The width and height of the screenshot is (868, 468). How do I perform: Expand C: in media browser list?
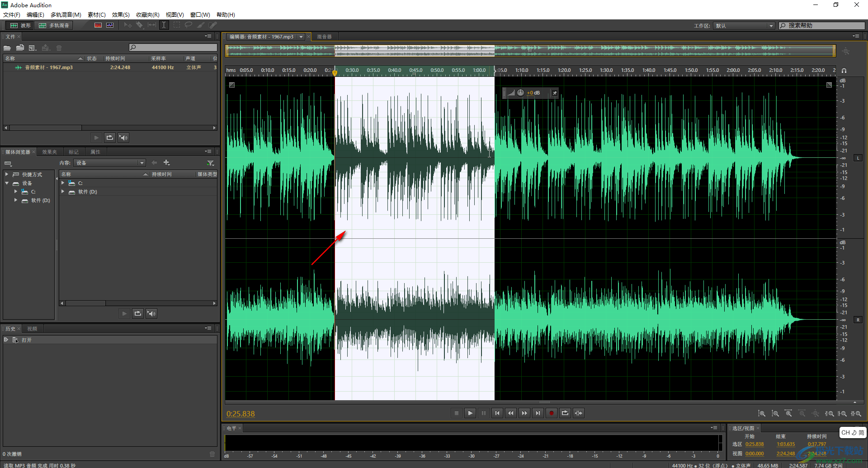[x=63, y=183]
